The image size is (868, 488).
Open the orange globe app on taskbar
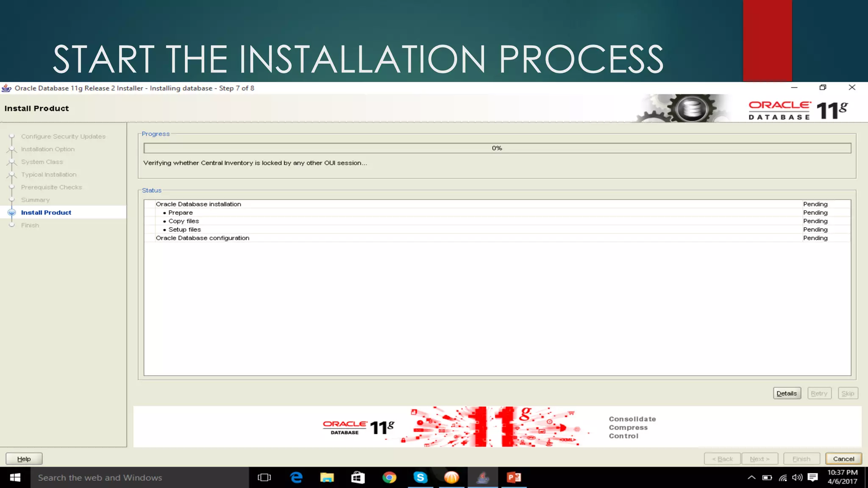click(x=451, y=478)
